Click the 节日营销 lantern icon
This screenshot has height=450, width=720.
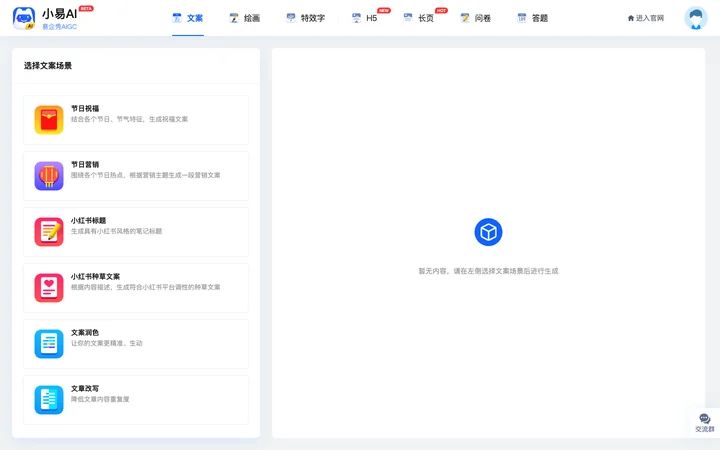coord(49,176)
